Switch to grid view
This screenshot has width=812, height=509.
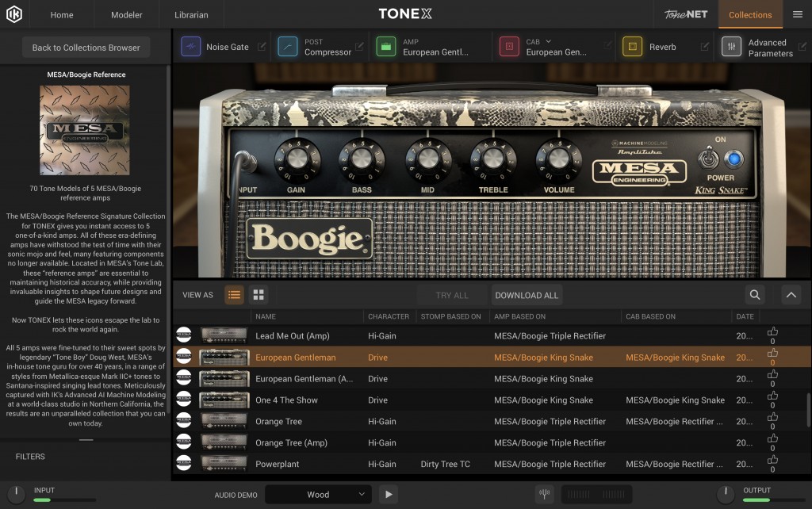(x=259, y=295)
